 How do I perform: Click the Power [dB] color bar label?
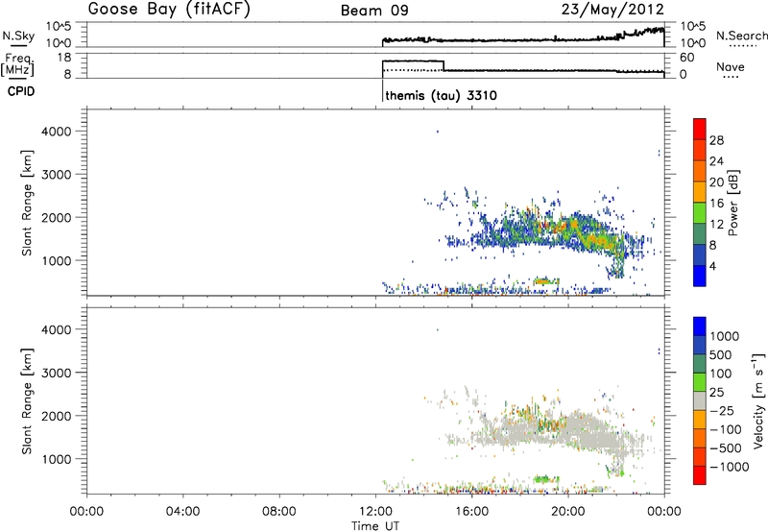tap(732, 203)
